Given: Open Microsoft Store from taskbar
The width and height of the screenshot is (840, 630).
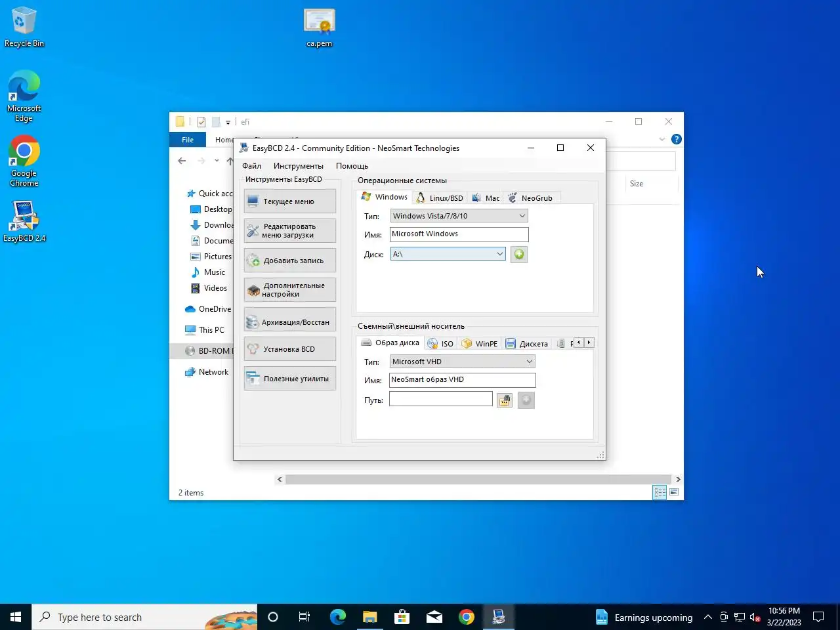Looking at the screenshot, I should [x=402, y=617].
